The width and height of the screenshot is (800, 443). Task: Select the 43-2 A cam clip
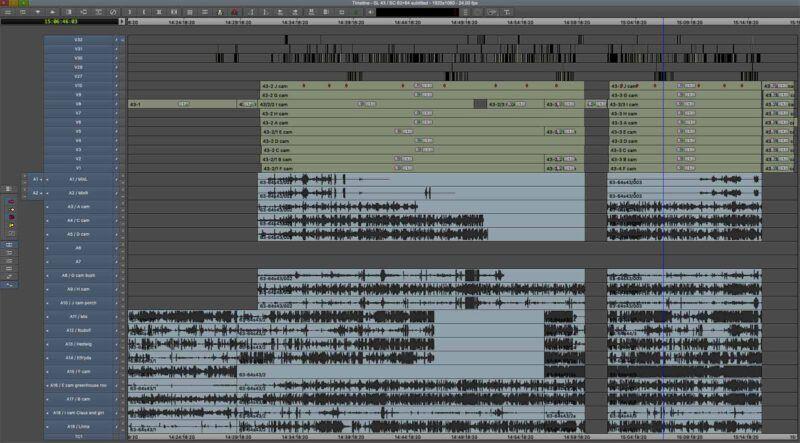click(x=421, y=122)
